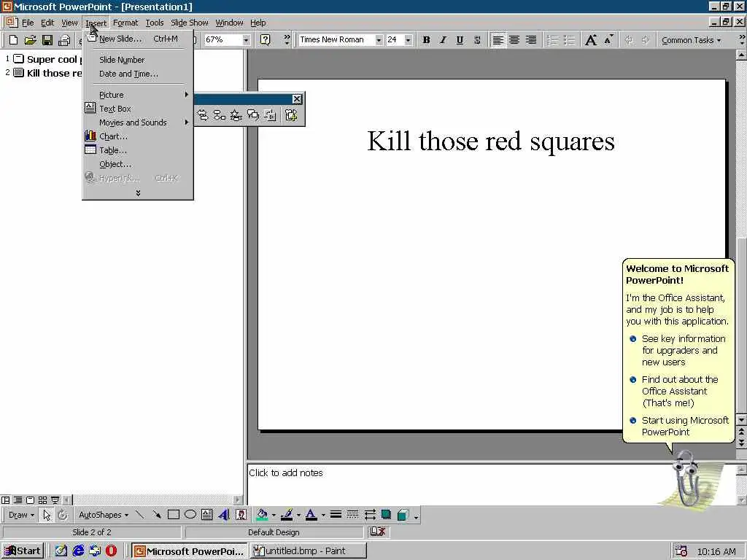
Task: Select the Text Box drawing tool
Action: click(x=206, y=515)
